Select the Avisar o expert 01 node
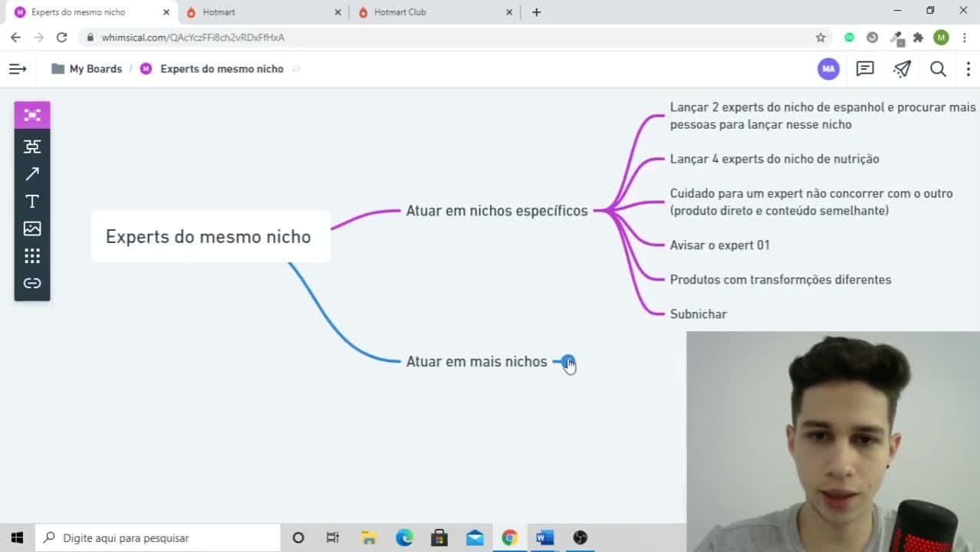The width and height of the screenshot is (980, 552). (x=719, y=245)
